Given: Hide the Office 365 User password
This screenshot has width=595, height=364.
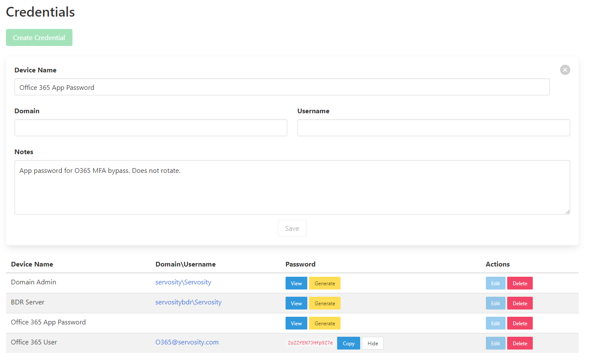Looking at the screenshot, I should tap(373, 344).
